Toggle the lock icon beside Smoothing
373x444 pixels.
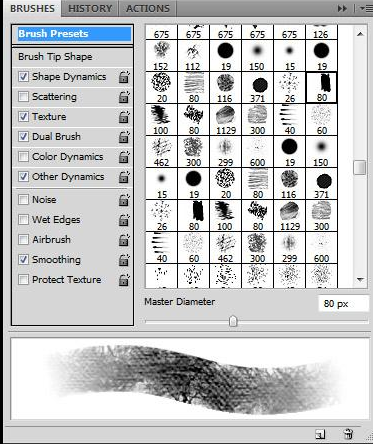tap(124, 260)
